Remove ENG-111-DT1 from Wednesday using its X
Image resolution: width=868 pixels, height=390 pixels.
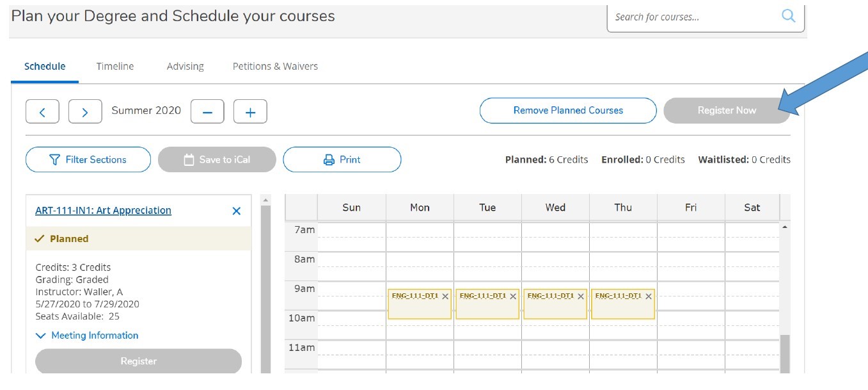coord(580,297)
